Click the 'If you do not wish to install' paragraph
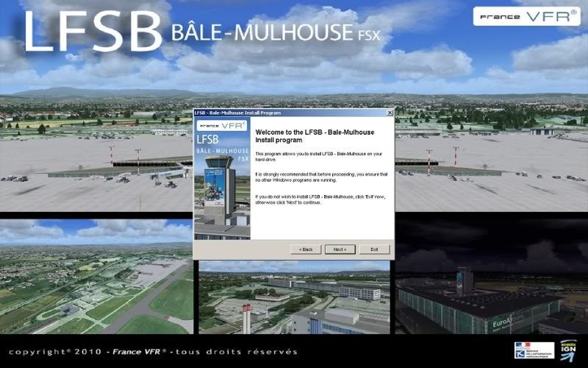Image resolution: width=588 pixels, height=368 pixels. click(320, 199)
